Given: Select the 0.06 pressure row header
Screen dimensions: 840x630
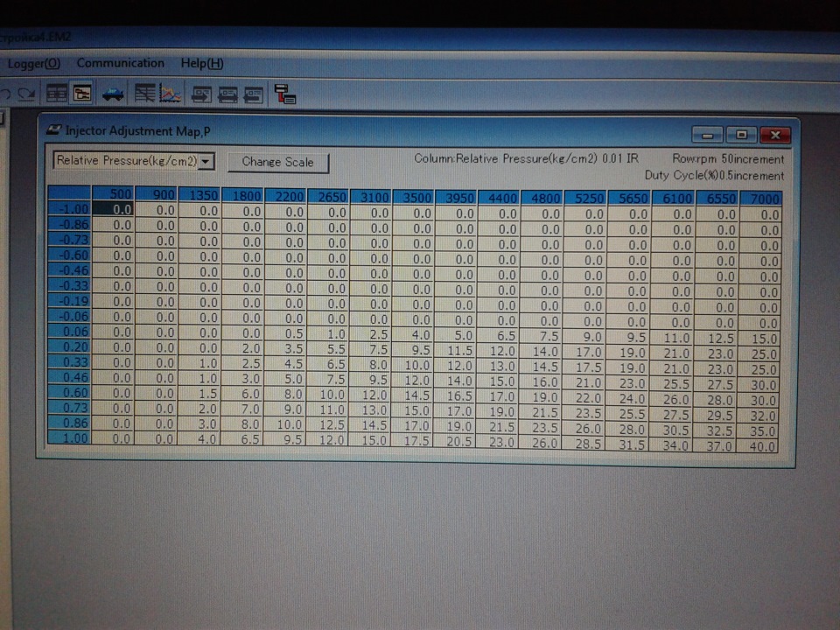Looking at the screenshot, I should click(x=69, y=331).
